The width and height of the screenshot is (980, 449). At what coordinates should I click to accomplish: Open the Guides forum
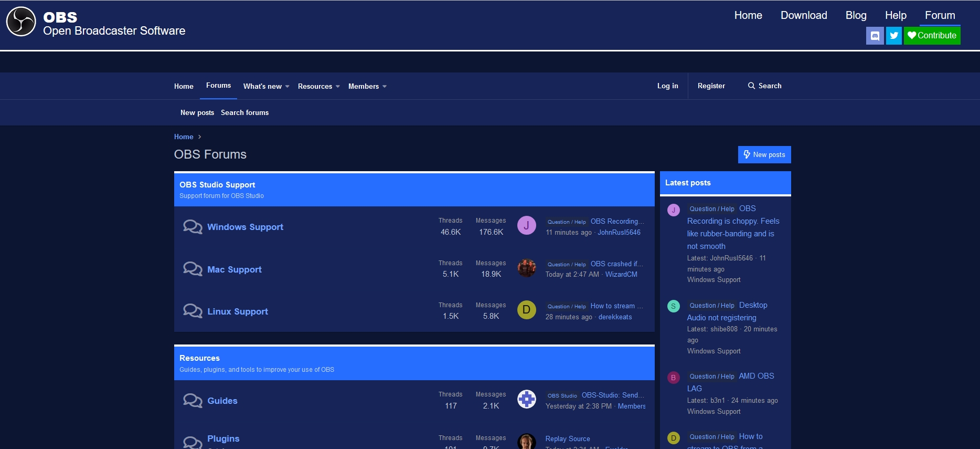click(222, 401)
